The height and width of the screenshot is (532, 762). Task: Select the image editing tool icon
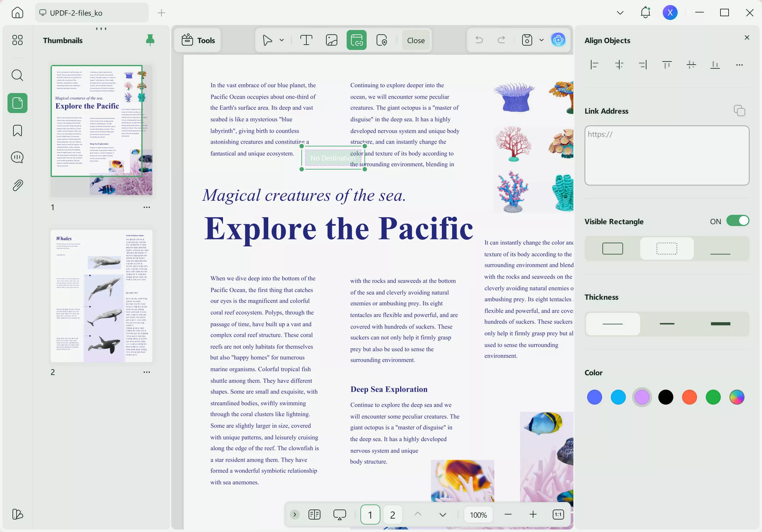pyautogui.click(x=331, y=40)
